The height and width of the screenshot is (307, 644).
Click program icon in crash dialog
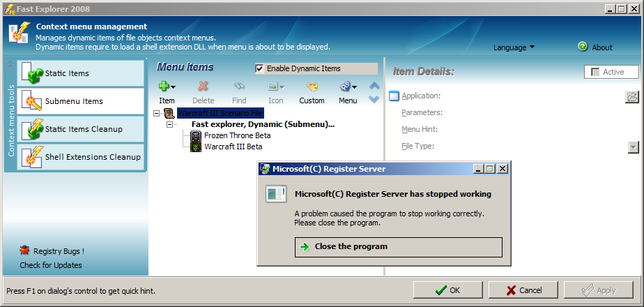(x=275, y=193)
